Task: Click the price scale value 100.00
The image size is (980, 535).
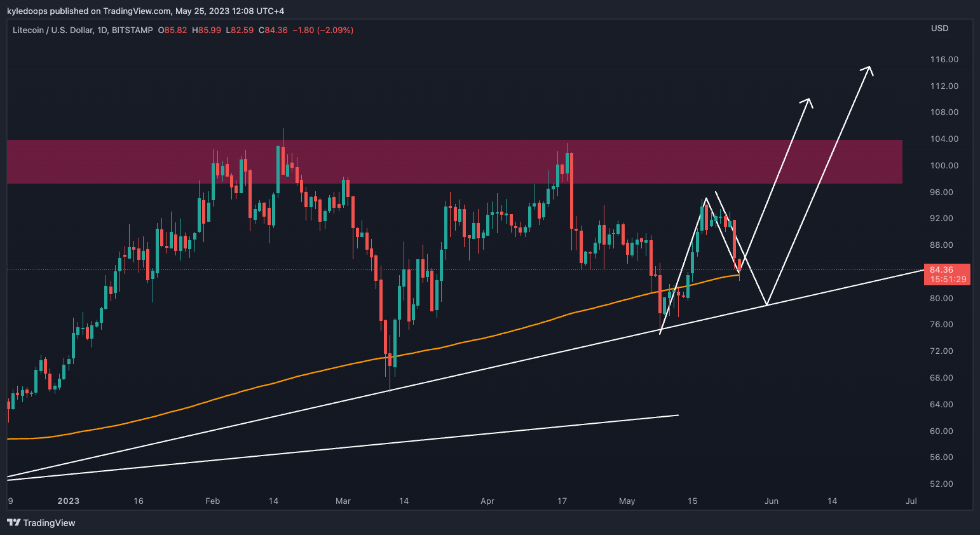Action: tap(944, 165)
